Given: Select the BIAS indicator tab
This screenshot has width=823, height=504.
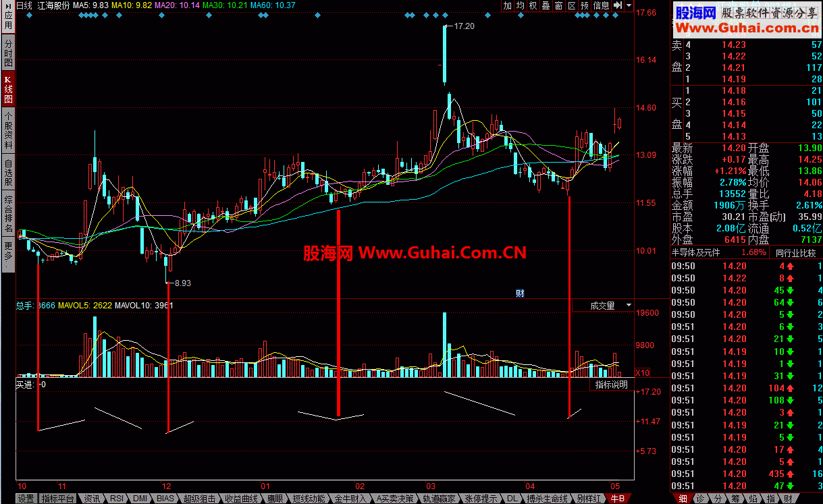Looking at the screenshot, I should (x=165, y=499).
